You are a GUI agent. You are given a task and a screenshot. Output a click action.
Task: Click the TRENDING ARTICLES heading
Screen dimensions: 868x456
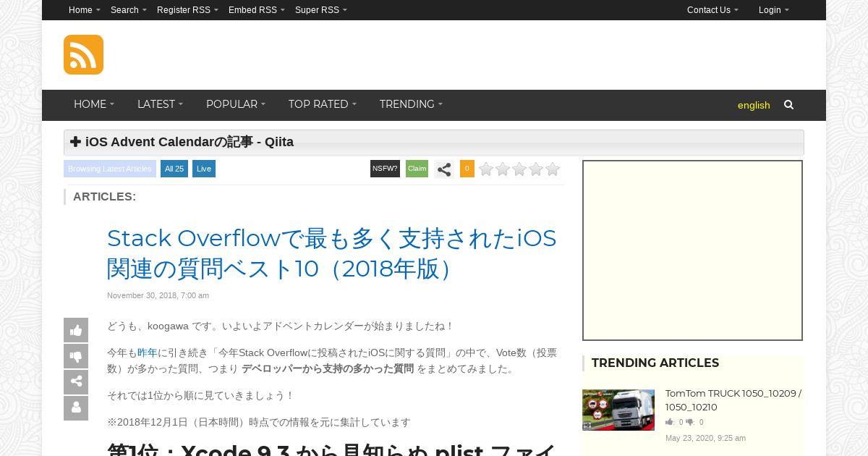[x=655, y=363]
